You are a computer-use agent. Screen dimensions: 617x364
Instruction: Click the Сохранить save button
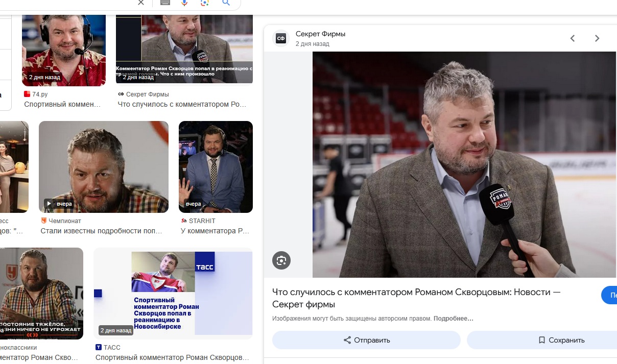542,340
